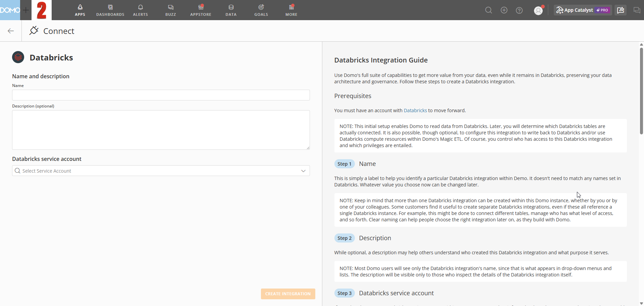644x306 pixels.
Task: Click the Prerequisites heading
Action: pos(353,96)
